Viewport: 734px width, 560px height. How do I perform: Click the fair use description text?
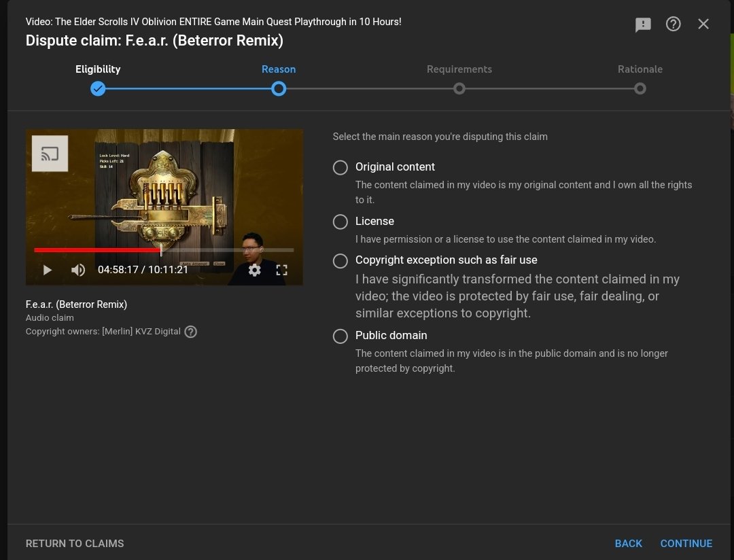[x=517, y=296]
